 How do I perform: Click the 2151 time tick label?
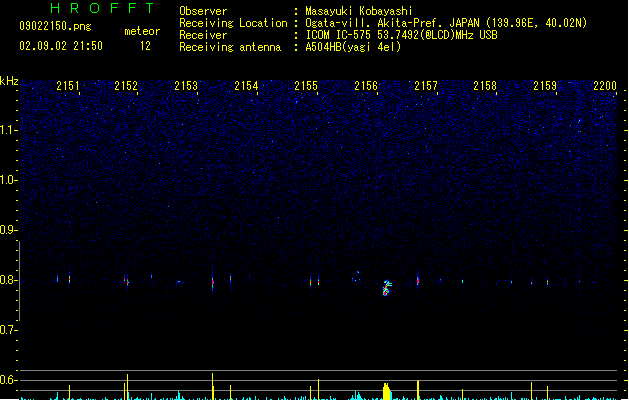[68, 86]
